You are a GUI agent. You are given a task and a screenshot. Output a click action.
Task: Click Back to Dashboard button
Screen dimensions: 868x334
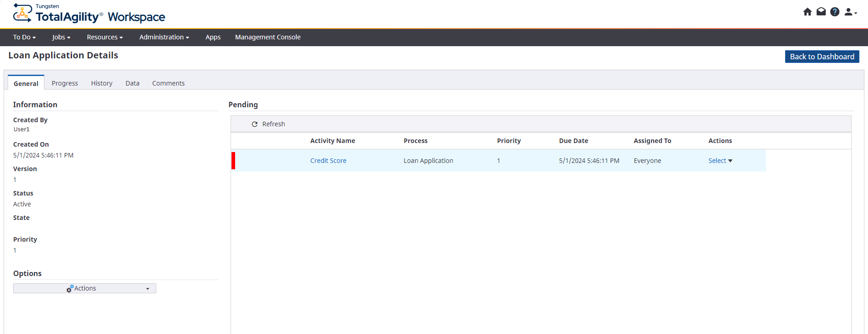point(822,57)
